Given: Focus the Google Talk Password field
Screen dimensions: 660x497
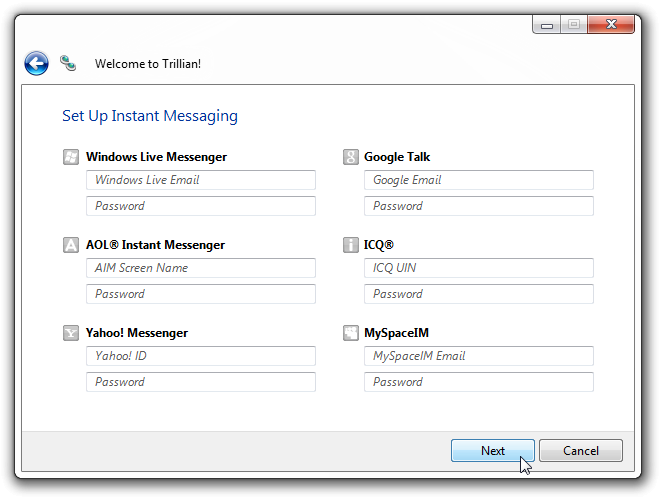Looking at the screenshot, I should [x=479, y=206].
